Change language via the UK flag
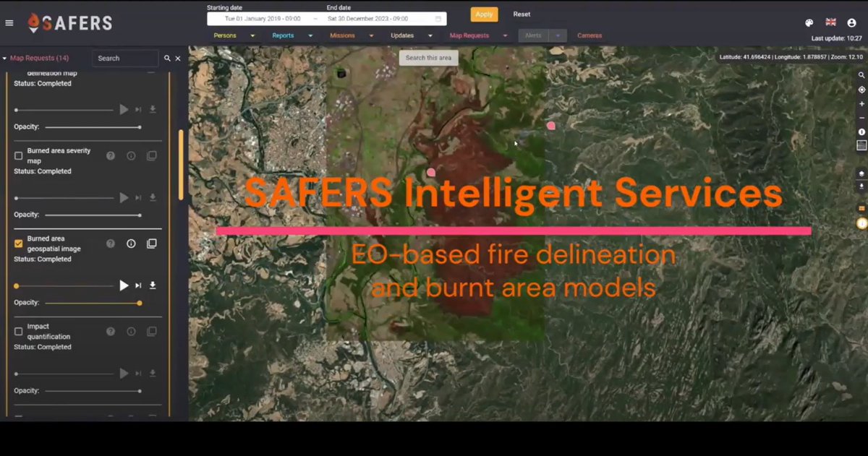The height and width of the screenshot is (456, 868). (x=830, y=22)
